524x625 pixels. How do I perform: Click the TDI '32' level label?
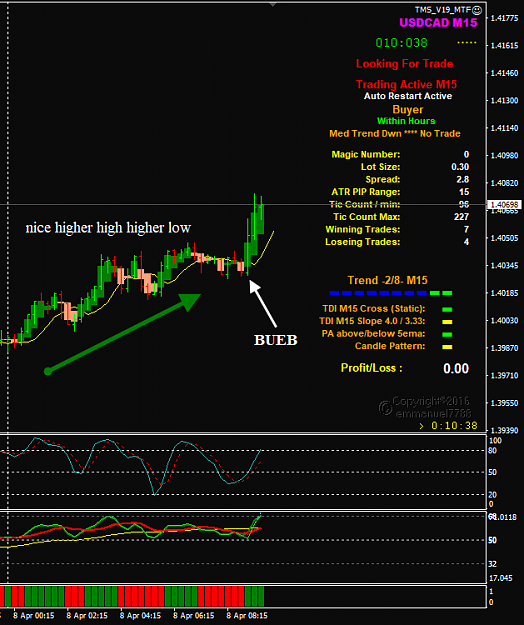click(493, 564)
